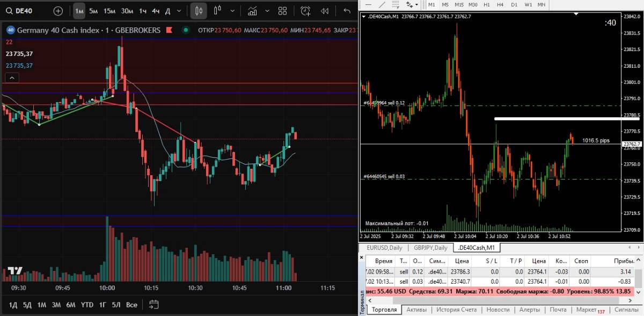The width and height of the screenshot is (644, 316).
Task: Click the red flag icon beside GBEBROKERS
Action: click(169, 30)
